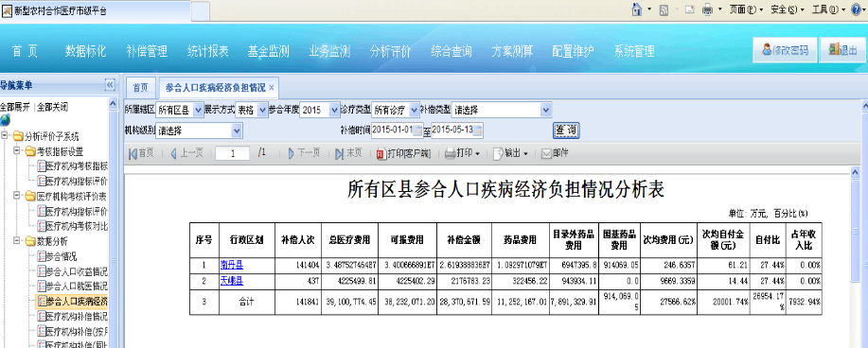868x348 pixels.
Task: Click the 全部展开 link
Action: 15,107
